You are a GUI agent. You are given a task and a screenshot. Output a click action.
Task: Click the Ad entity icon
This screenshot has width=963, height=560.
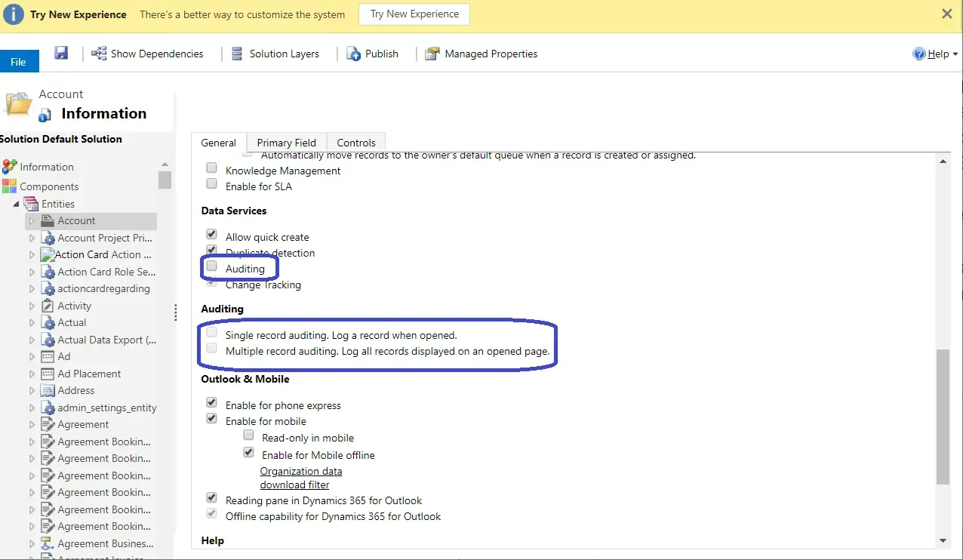48,356
